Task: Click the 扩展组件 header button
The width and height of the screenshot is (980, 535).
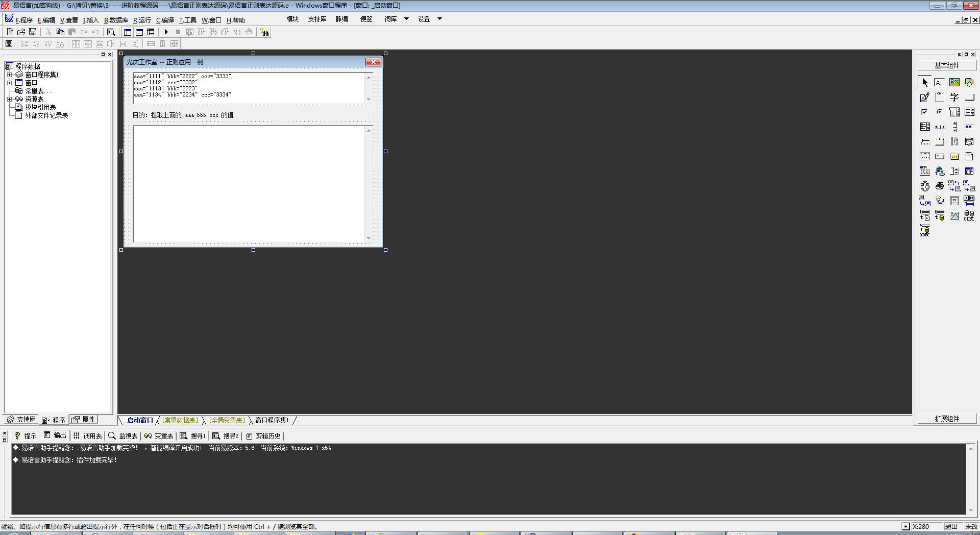Action: 947,419
